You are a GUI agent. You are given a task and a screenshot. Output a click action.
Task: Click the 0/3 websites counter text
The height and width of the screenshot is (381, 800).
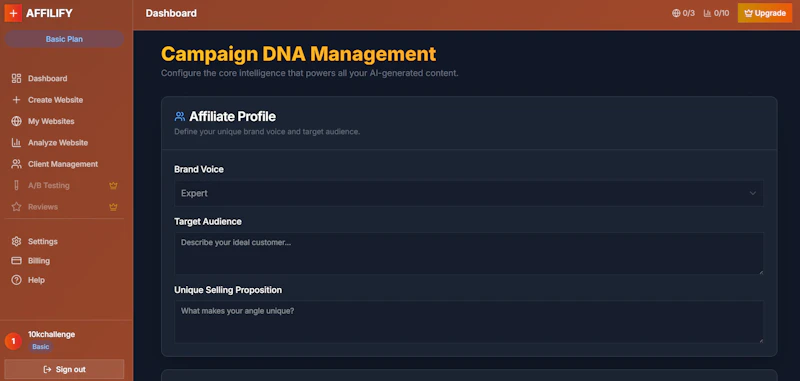pos(689,13)
